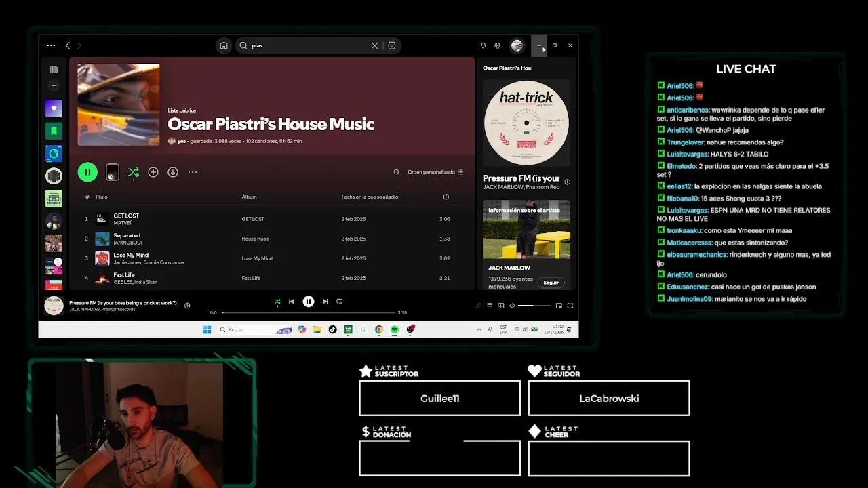Adjust the Spotify volume slider
The width and height of the screenshot is (868, 488).
click(x=534, y=306)
